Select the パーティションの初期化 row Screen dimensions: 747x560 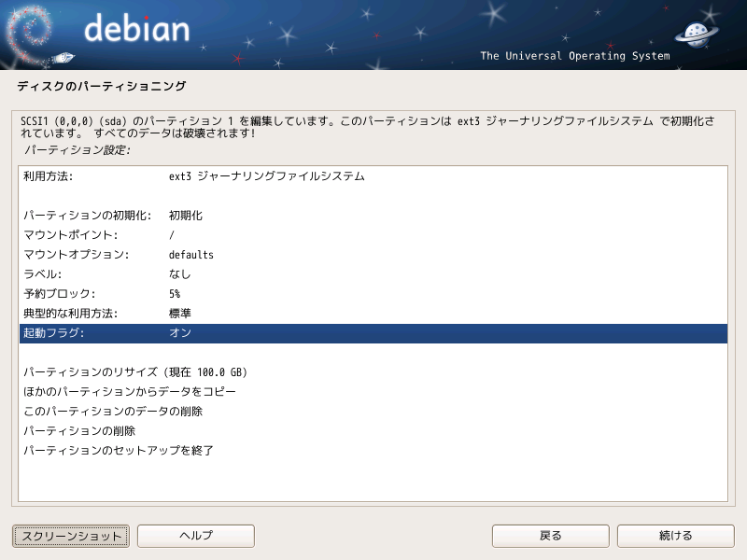pyautogui.click(x=373, y=216)
